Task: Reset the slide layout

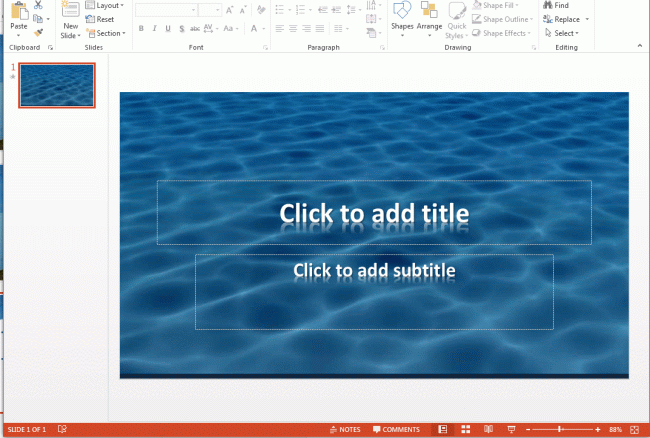Action: [99, 19]
